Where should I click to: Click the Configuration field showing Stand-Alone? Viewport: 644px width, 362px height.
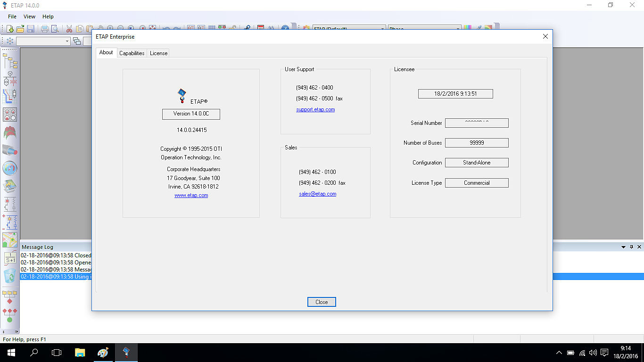coord(477,163)
